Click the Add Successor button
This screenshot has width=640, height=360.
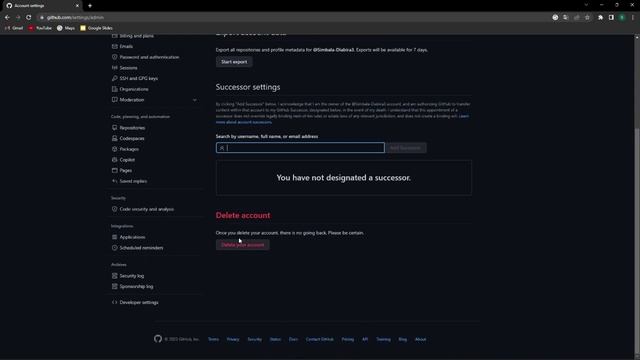coord(406,148)
